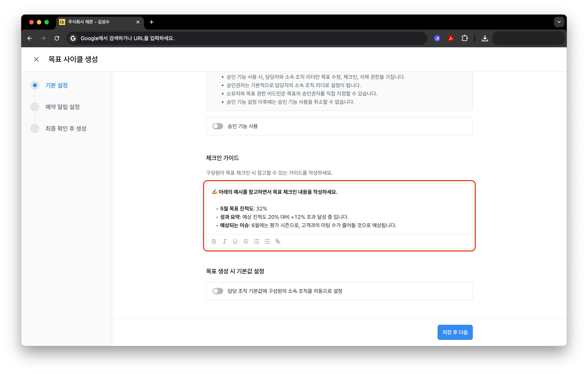Insert a link in the editor
This screenshot has height=374, width=588.
(278, 241)
